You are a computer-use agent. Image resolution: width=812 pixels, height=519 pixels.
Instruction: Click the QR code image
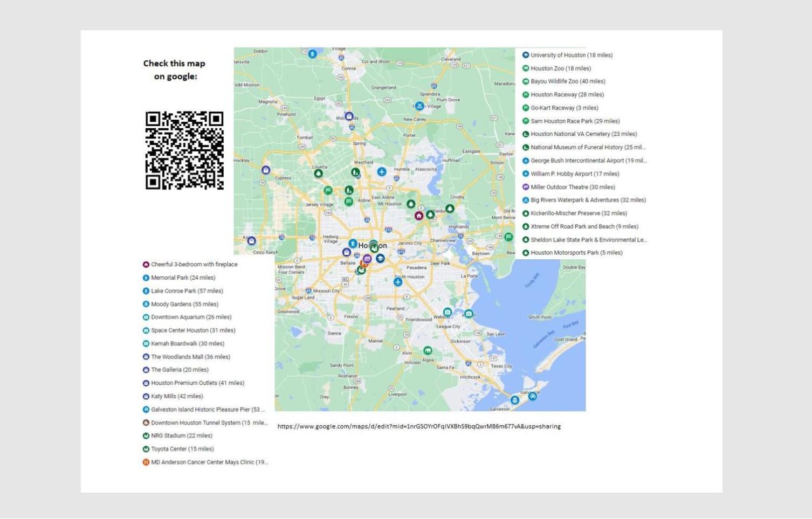click(x=184, y=150)
